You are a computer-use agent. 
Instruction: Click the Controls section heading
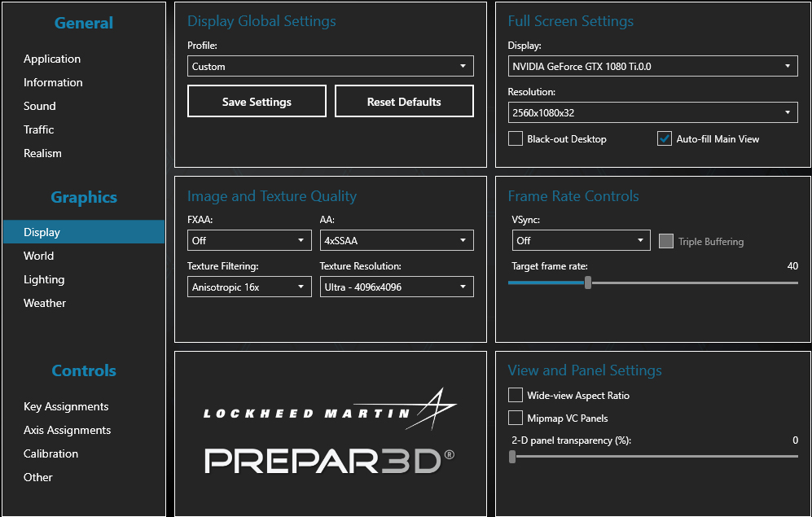tap(84, 370)
